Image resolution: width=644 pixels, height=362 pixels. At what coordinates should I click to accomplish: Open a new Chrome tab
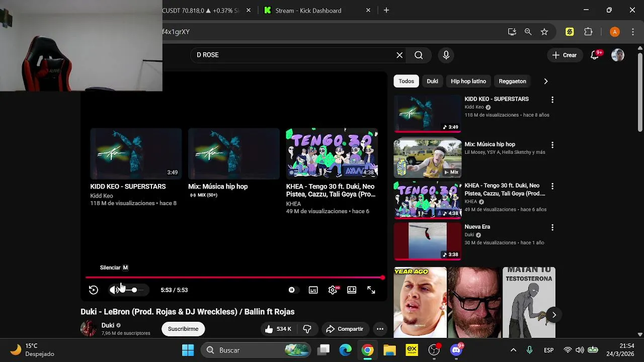pyautogui.click(x=386, y=10)
